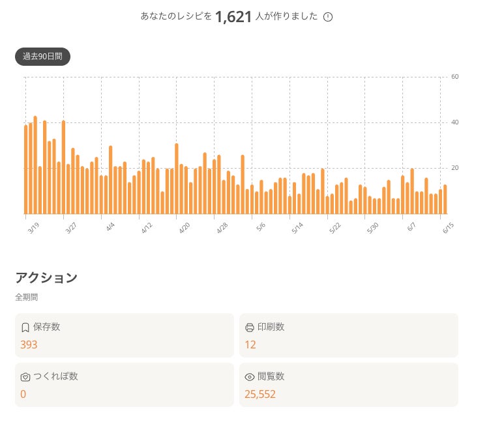
Task: Click the print count value 12
Action: click(250, 345)
